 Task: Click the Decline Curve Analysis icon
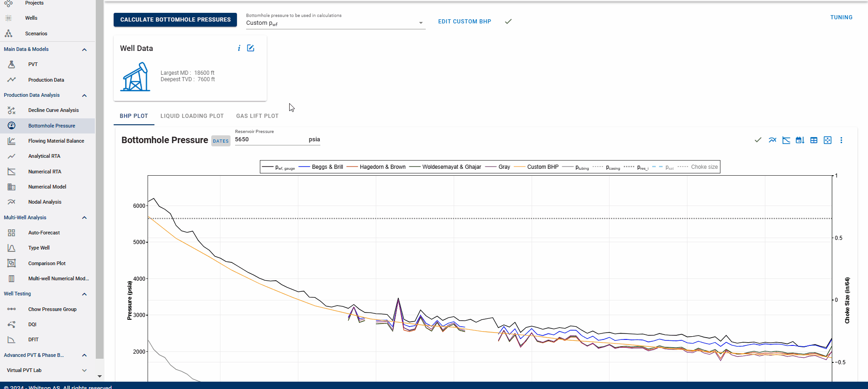tap(11, 110)
